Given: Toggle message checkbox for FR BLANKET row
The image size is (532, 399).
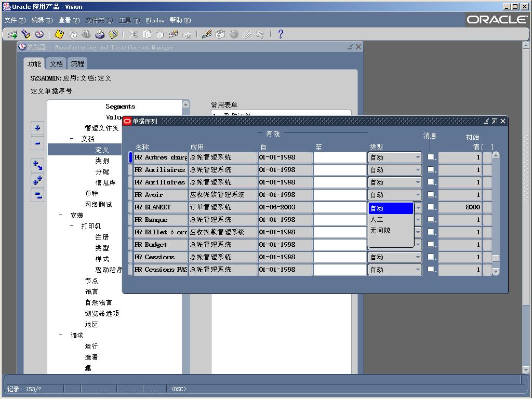Looking at the screenshot, I should click(x=431, y=207).
